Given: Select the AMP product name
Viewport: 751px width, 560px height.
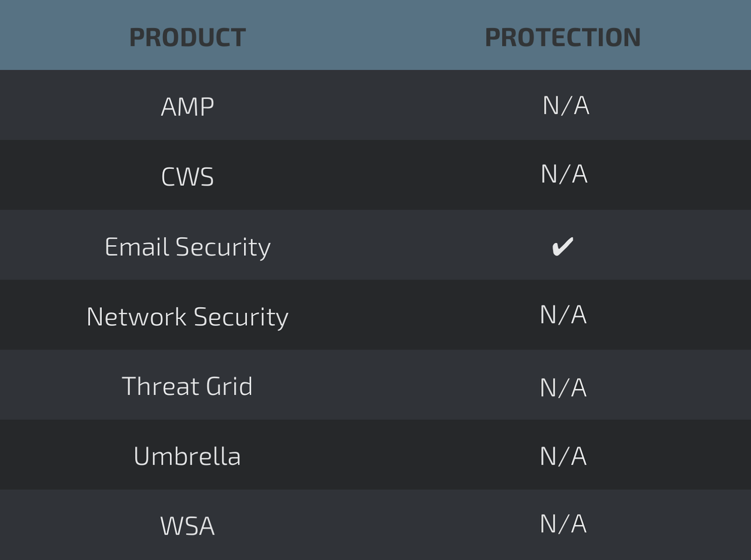Looking at the screenshot, I should pos(187,106).
